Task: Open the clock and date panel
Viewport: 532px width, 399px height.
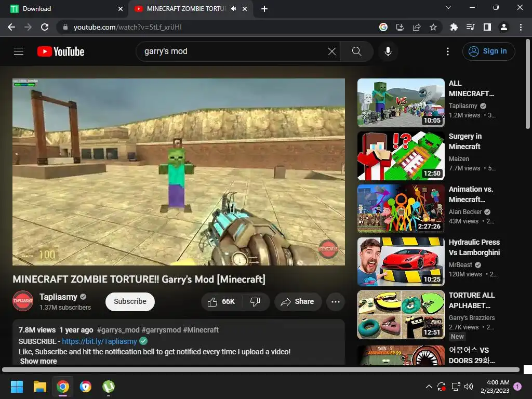Action: click(495, 387)
